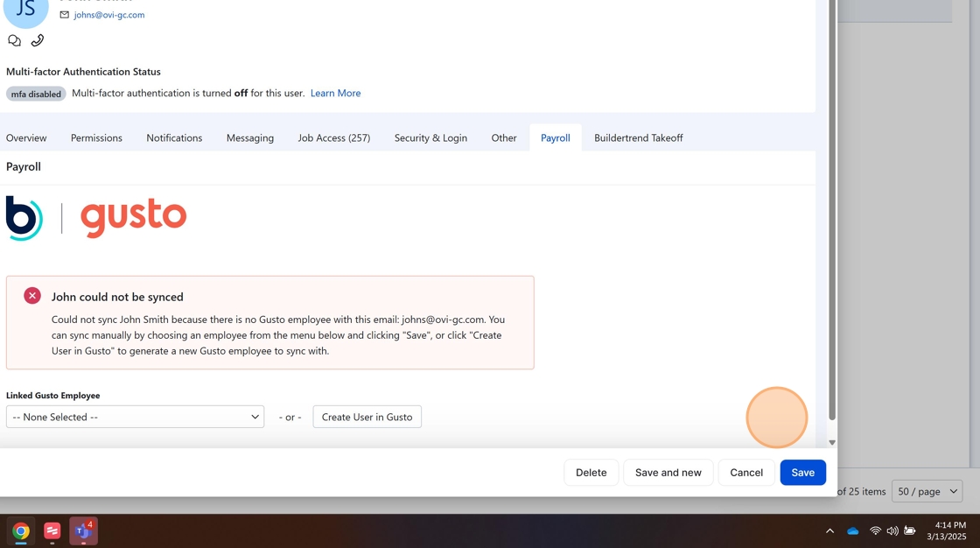The image size is (980, 548).
Task: Open the Notifications tab
Action: [174, 137]
